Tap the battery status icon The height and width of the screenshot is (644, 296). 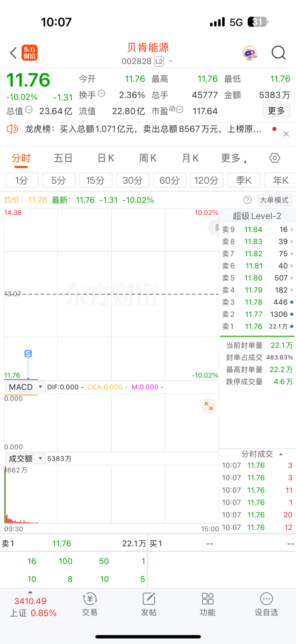[258, 22]
